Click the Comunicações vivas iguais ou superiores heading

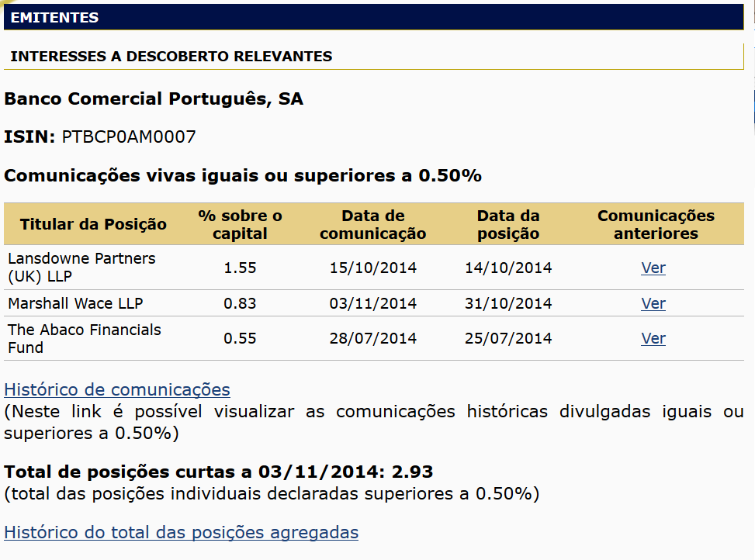pyautogui.click(x=243, y=175)
